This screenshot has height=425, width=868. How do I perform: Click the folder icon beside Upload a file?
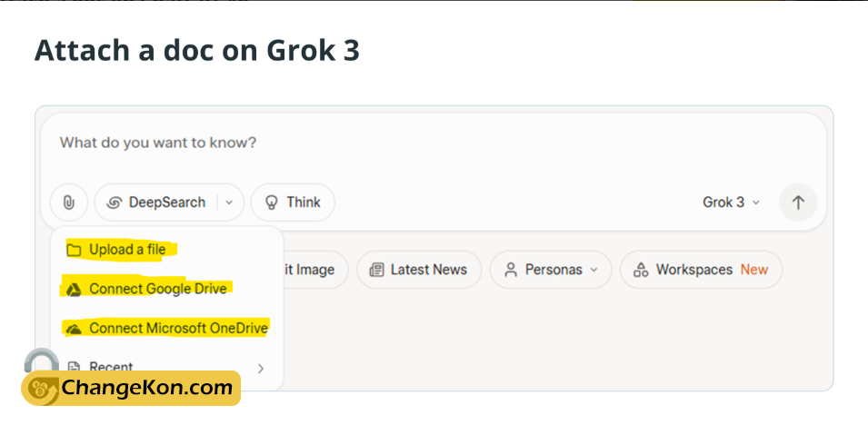pos(74,250)
